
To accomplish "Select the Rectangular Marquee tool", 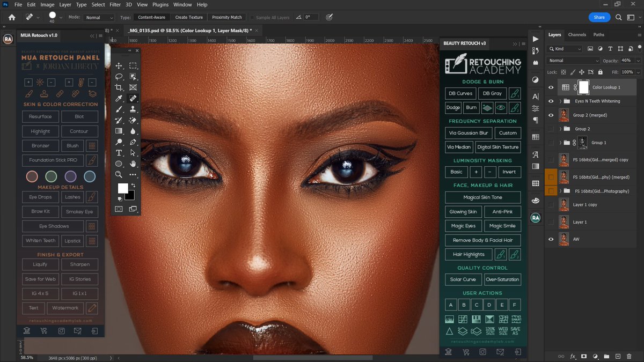I will pos(133,66).
